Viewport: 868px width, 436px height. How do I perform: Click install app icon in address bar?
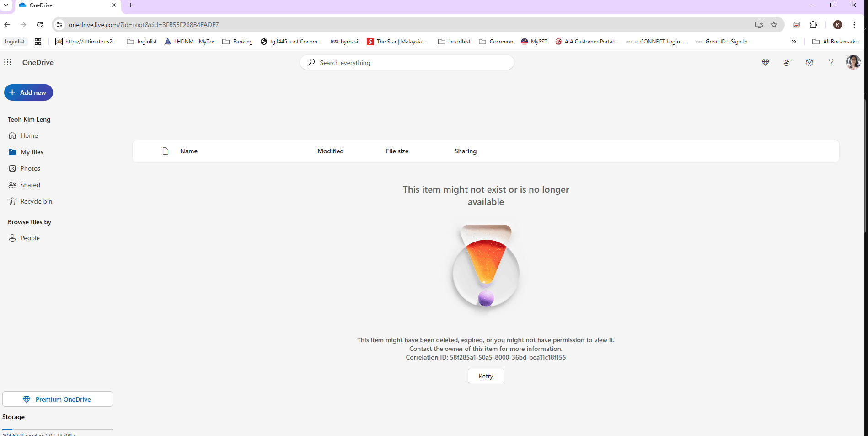[759, 25]
